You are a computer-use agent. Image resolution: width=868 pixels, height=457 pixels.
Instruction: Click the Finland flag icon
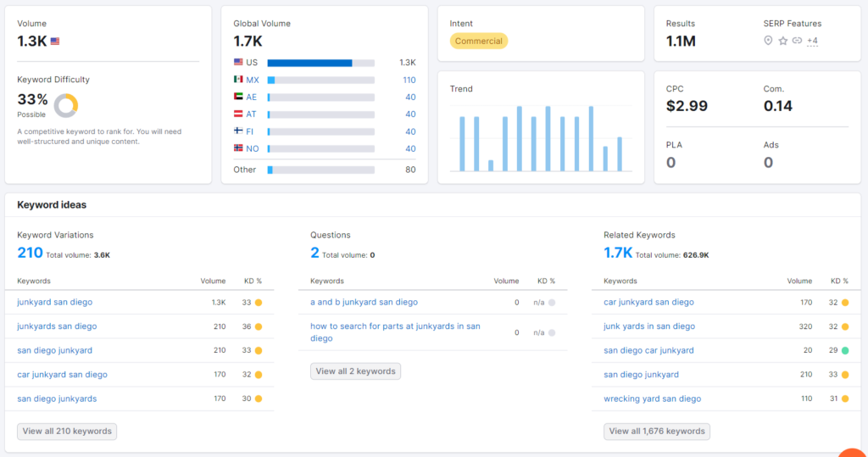click(238, 131)
